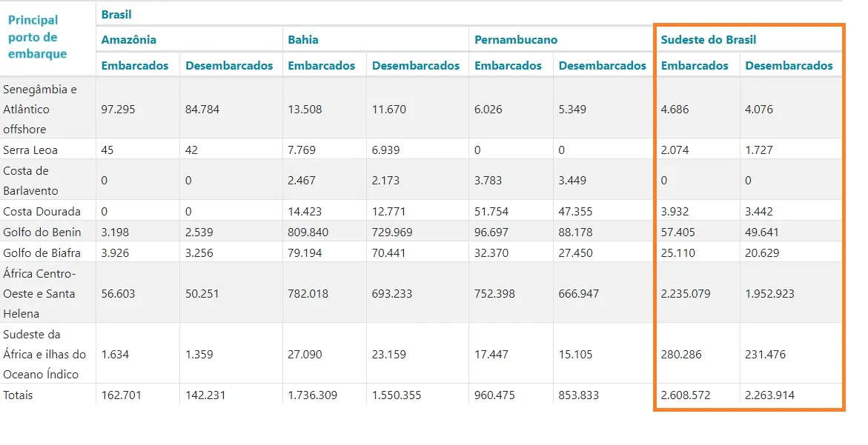
Task: Click the total cell 2.608.572
Action: 686,395
